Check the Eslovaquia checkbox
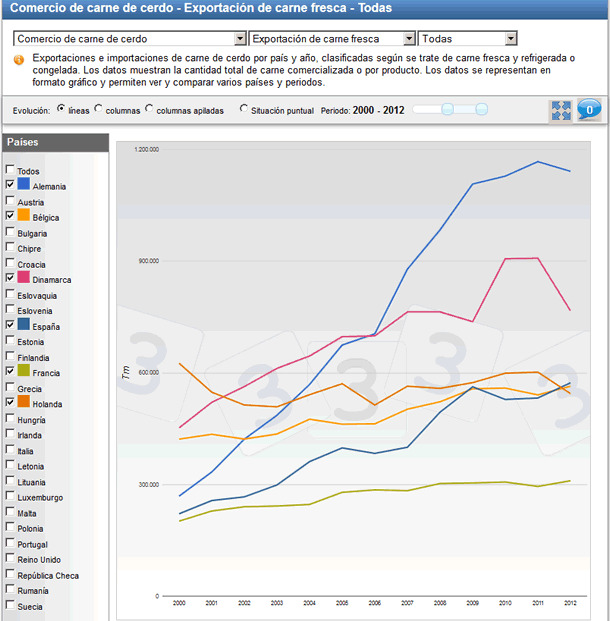This screenshot has width=610, height=621. [10, 293]
